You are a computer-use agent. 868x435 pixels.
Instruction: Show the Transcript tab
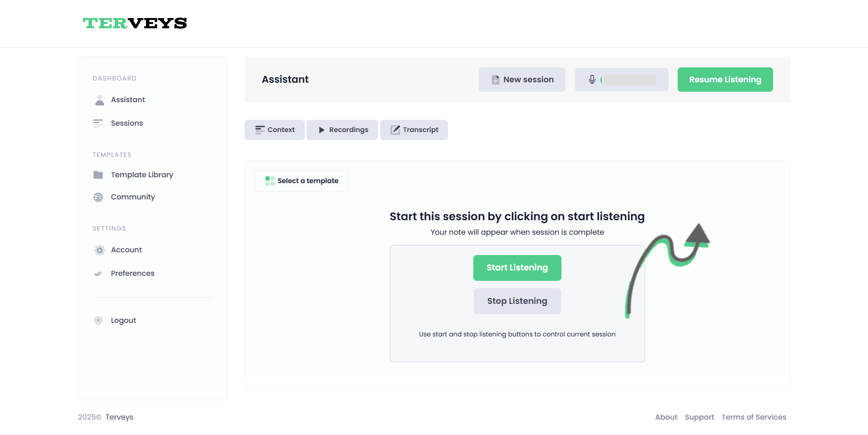coord(414,130)
